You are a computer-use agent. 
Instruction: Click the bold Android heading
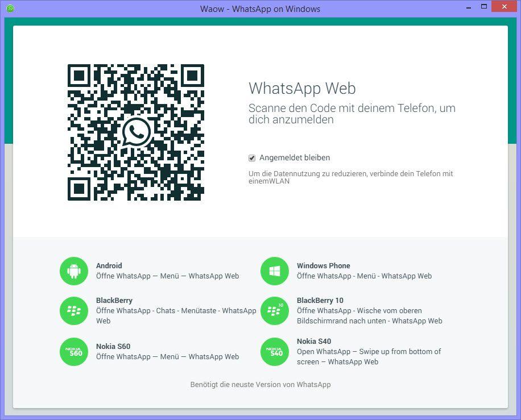tap(109, 265)
